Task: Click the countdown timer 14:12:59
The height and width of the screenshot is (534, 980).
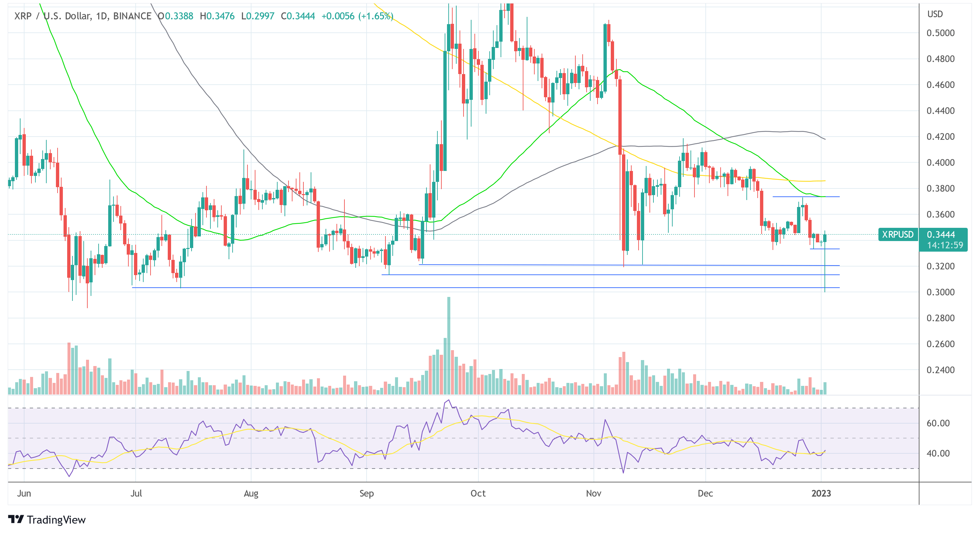Action: 945,245
